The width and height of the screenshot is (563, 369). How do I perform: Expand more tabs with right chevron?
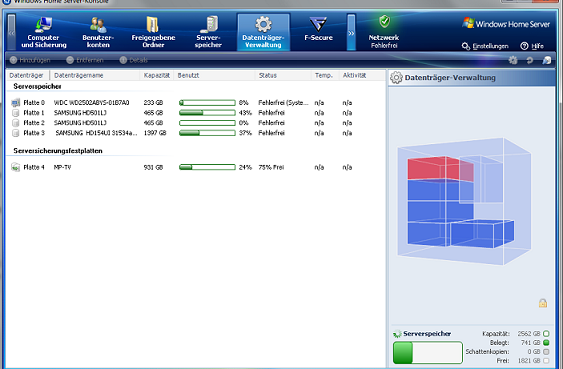(x=351, y=33)
